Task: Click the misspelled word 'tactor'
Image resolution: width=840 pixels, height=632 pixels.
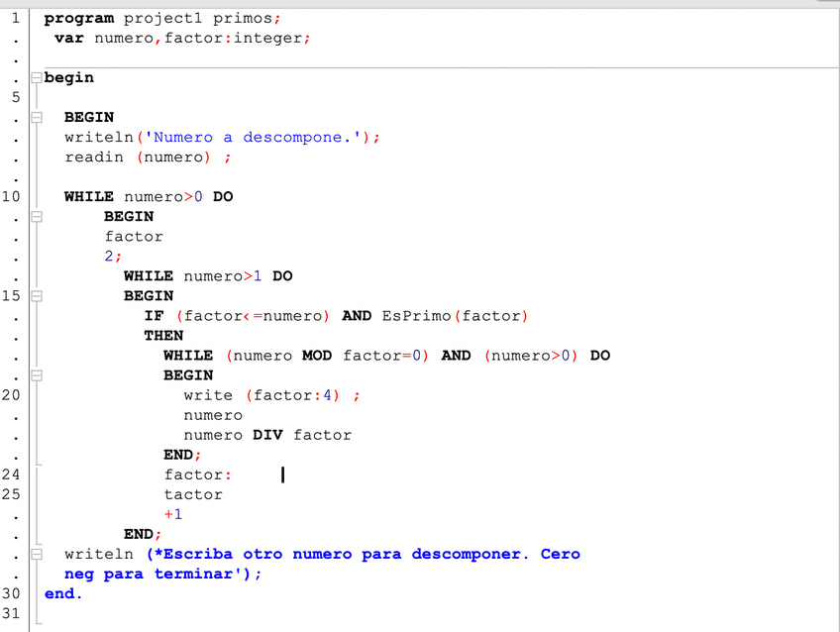Action: pyautogui.click(x=193, y=494)
